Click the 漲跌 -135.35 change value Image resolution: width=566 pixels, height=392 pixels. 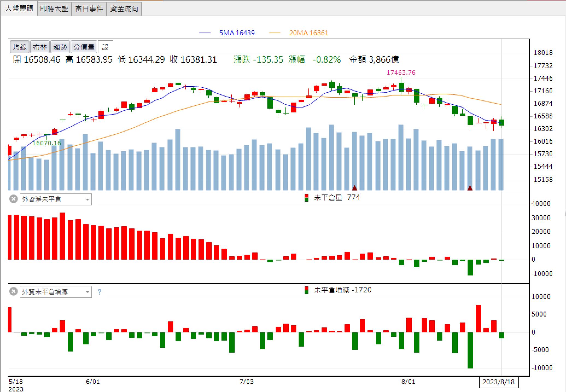click(x=258, y=59)
